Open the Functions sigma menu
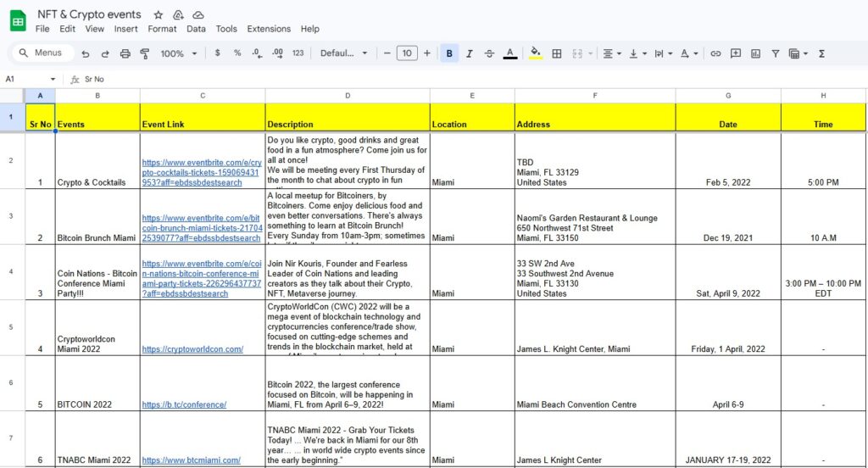 coord(821,53)
